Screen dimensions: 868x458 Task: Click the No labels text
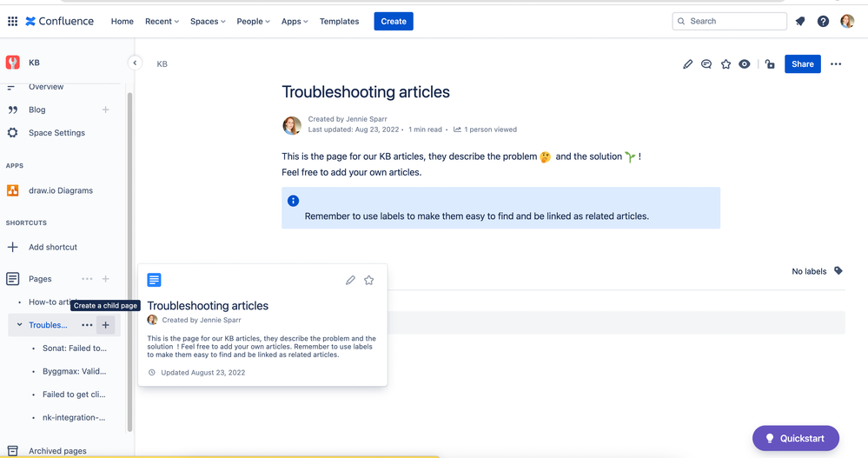point(809,271)
